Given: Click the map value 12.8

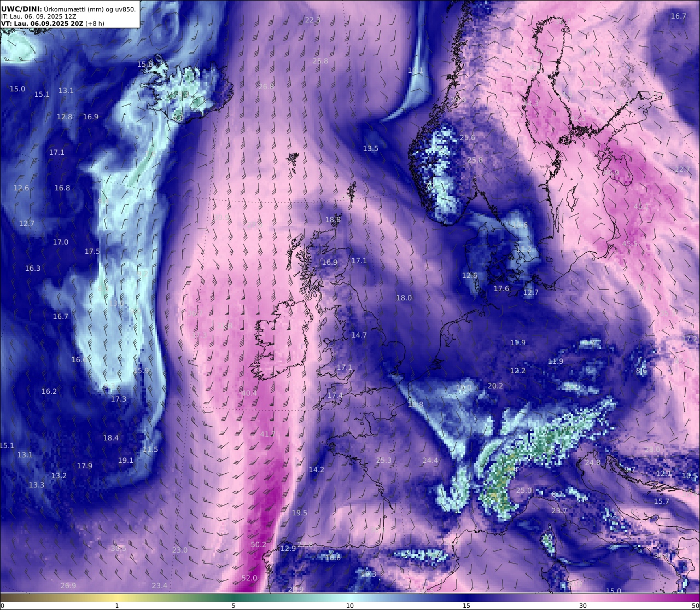Looking at the screenshot, I should coord(65,117).
